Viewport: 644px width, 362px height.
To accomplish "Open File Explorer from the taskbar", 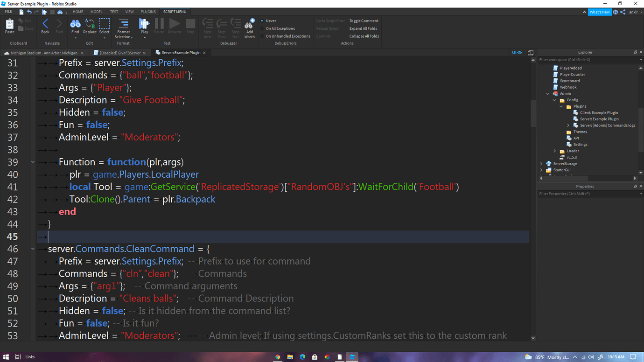I will pos(290,357).
